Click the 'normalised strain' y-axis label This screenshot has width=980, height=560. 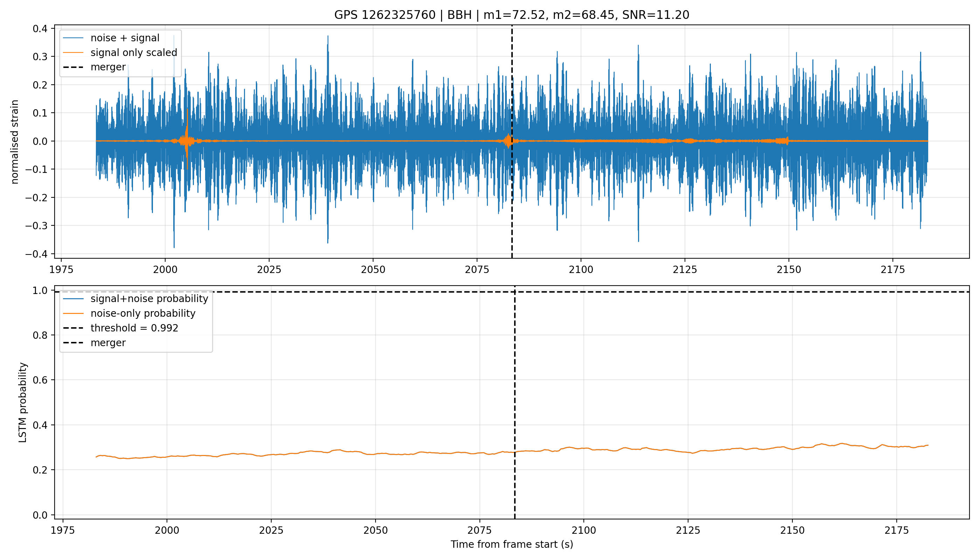15,142
